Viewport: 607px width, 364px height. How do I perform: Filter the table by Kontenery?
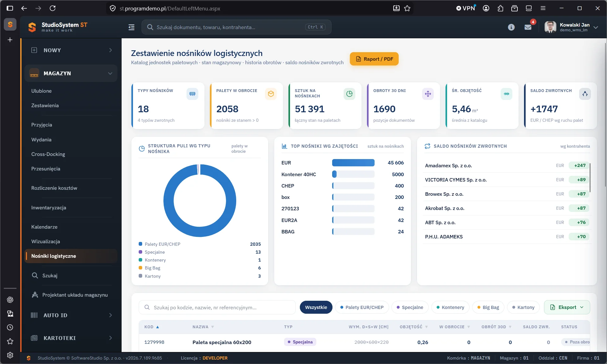tap(450, 307)
